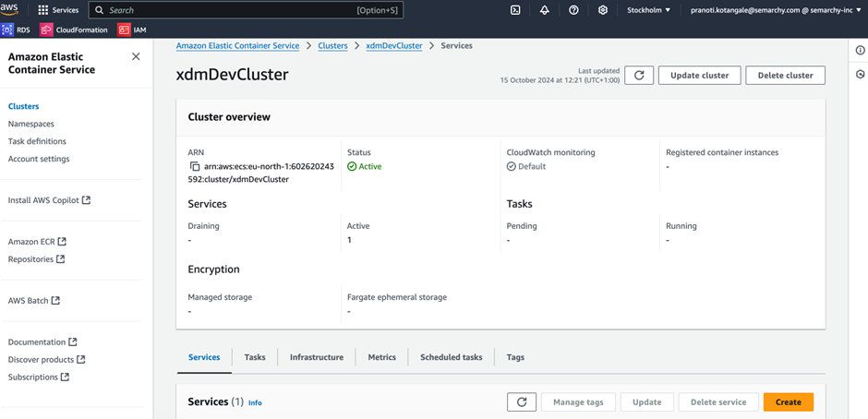Copy the cluster ARN with the copy icon

click(194, 167)
